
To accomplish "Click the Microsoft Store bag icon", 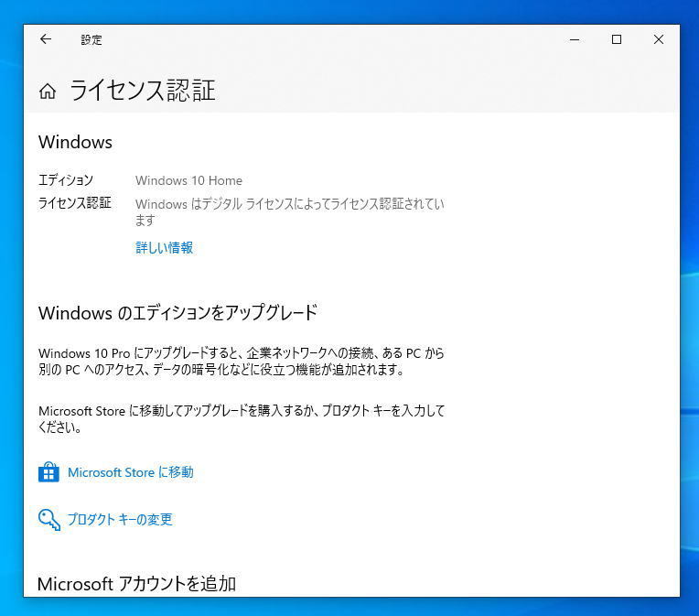I will coord(48,472).
